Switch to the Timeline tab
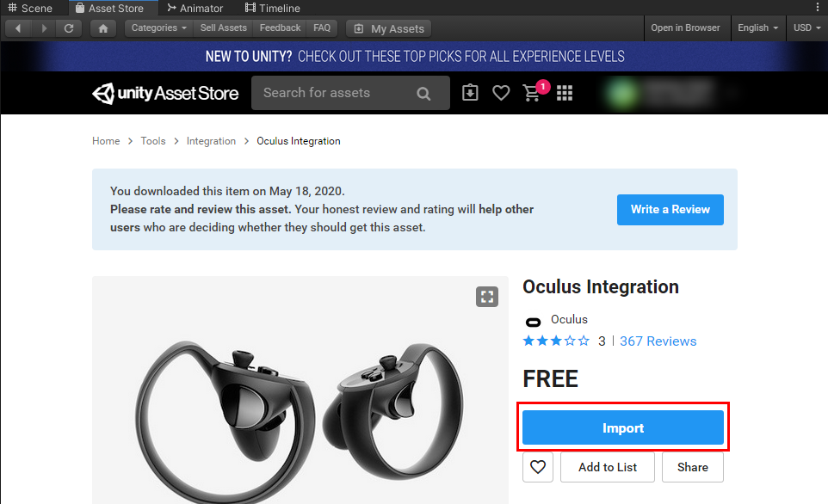Image resolution: width=828 pixels, height=504 pixels. 273,9
